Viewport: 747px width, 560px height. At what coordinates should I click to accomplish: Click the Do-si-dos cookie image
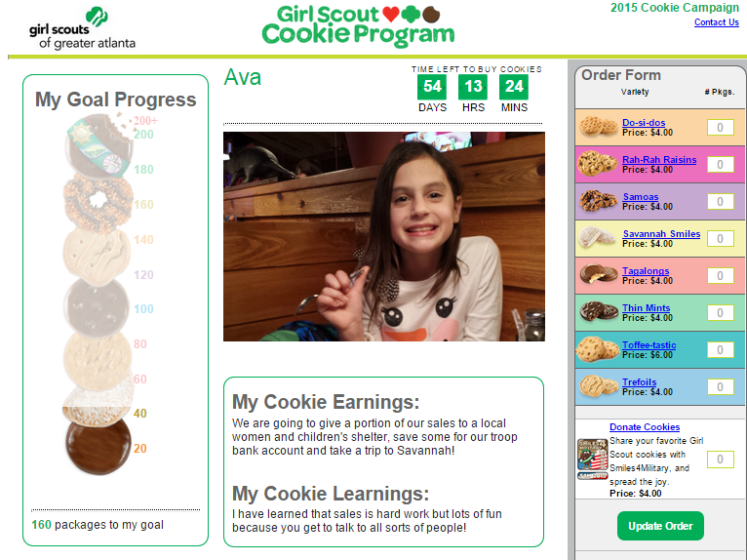(599, 127)
